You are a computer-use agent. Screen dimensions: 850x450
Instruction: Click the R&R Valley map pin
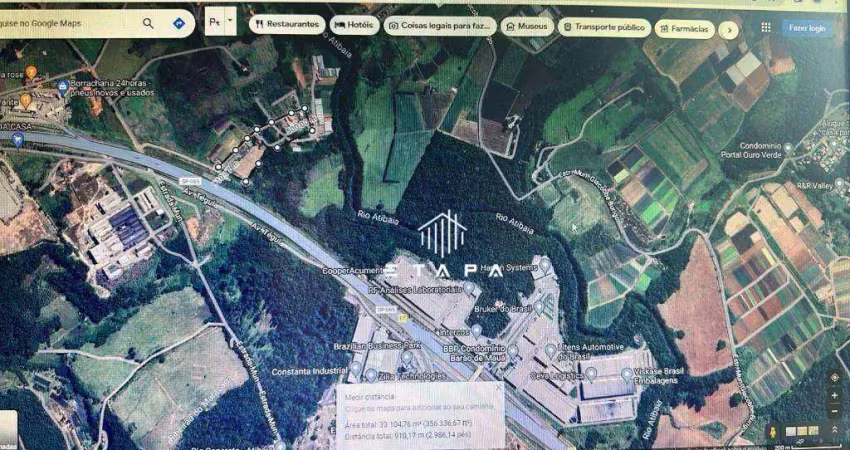pyautogui.click(x=840, y=184)
